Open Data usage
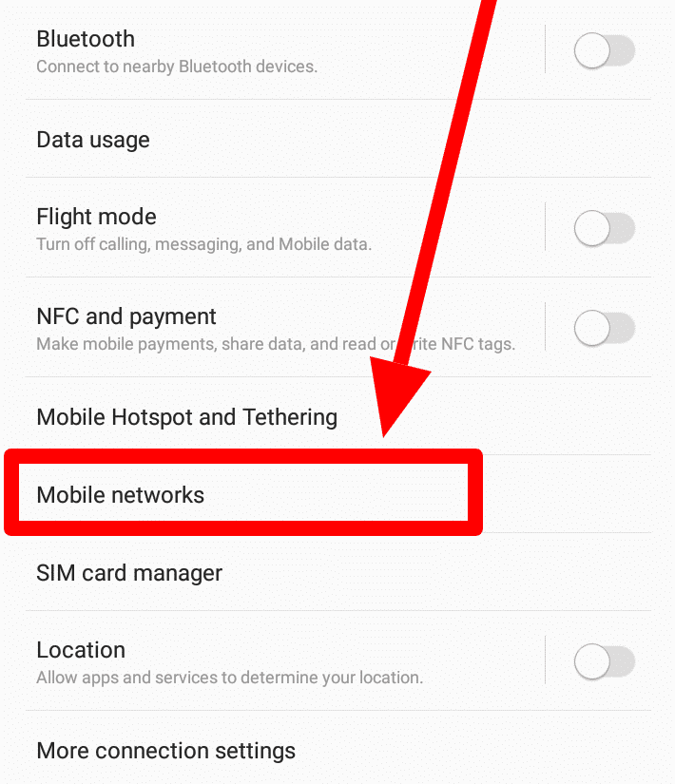The image size is (675, 784). 93,140
